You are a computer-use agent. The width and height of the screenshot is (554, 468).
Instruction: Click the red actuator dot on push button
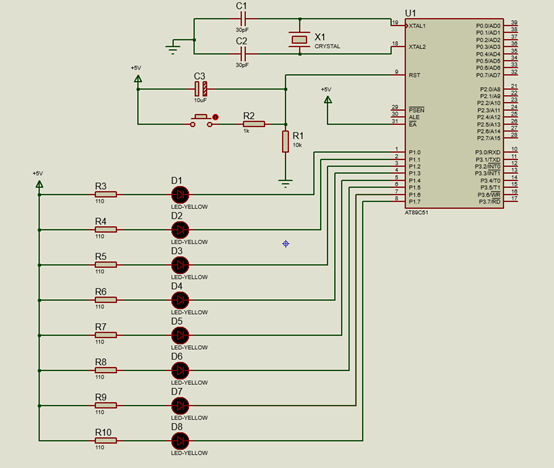215,117
